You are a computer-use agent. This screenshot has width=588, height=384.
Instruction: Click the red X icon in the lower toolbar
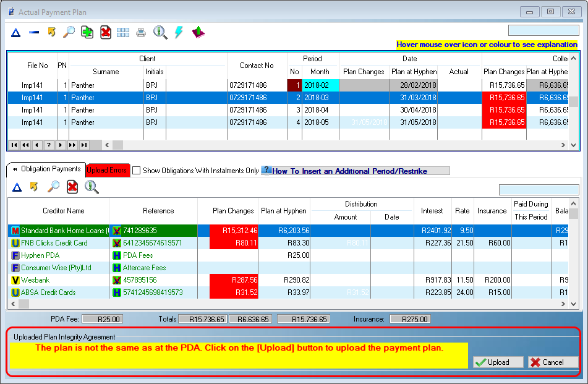click(72, 186)
